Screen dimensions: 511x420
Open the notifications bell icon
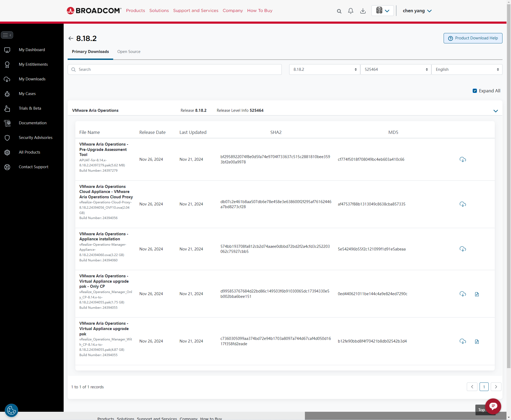pyautogui.click(x=351, y=11)
